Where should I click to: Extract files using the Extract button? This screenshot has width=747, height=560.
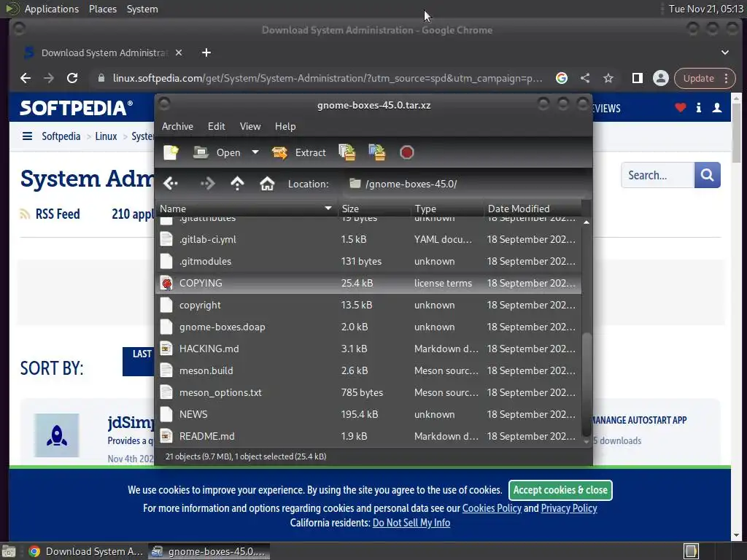click(x=298, y=152)
